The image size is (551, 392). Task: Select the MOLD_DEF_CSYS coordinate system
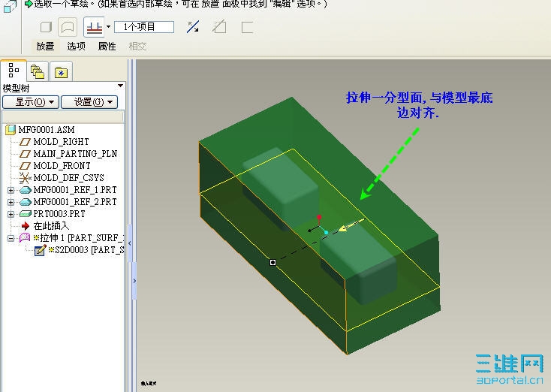[x=68, y=177]
